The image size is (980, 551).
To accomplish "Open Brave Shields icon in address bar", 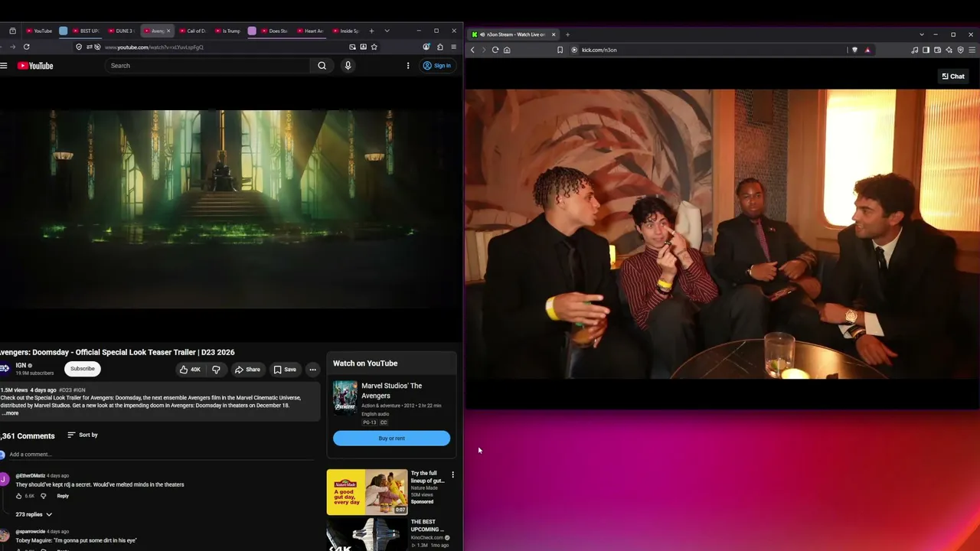I will pos(855,50).
